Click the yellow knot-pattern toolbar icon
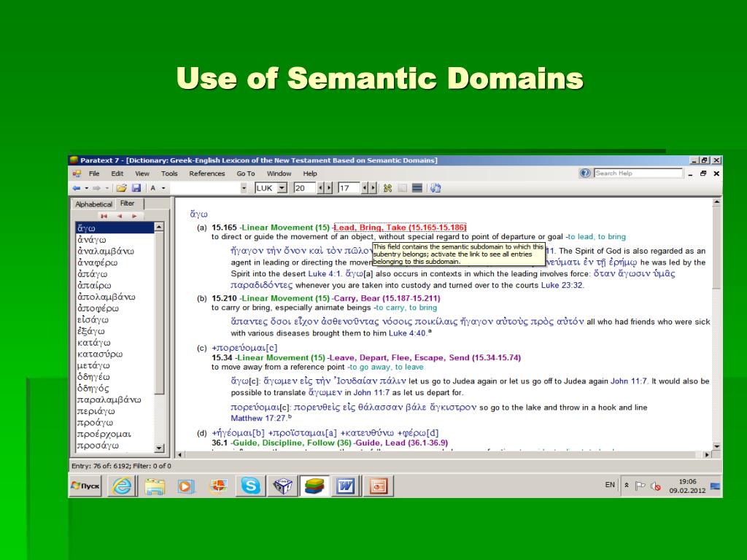747x560 pixels. coord(388,188)
